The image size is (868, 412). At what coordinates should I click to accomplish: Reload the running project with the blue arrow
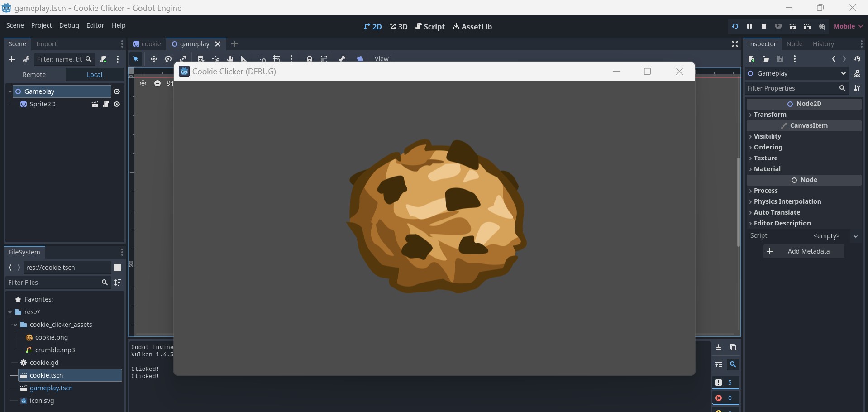coord(735,27)
